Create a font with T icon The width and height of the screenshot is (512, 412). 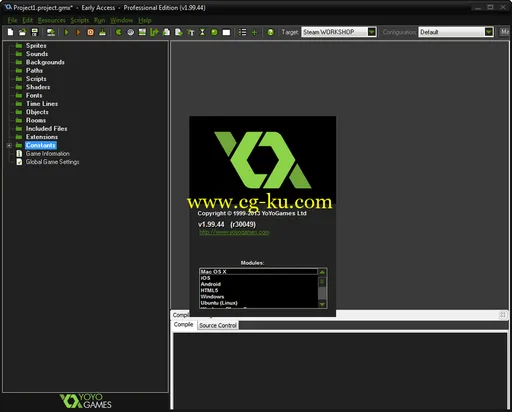tap(191, 32)
